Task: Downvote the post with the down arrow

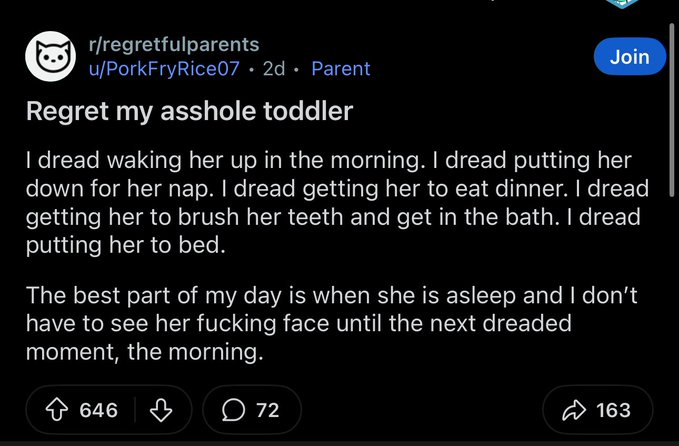Action: tap(161, 410)
